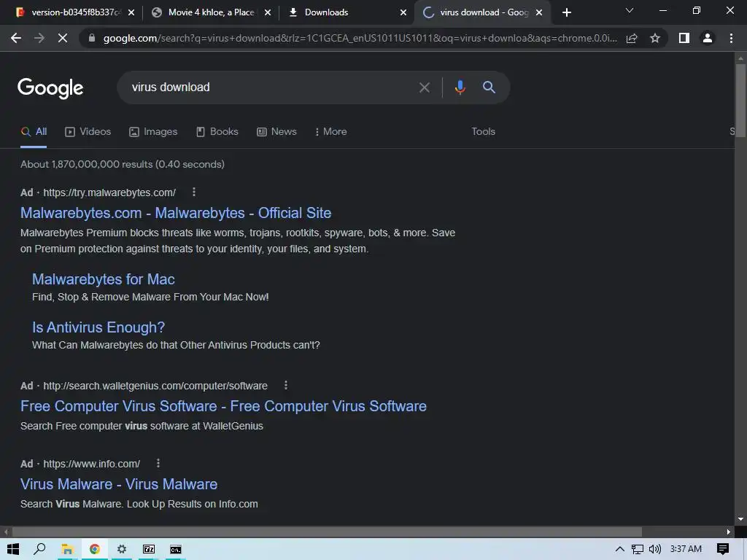Click the forward navigation arrow
The height and width of the screenshot is (560, 747).
pos(39,38)
